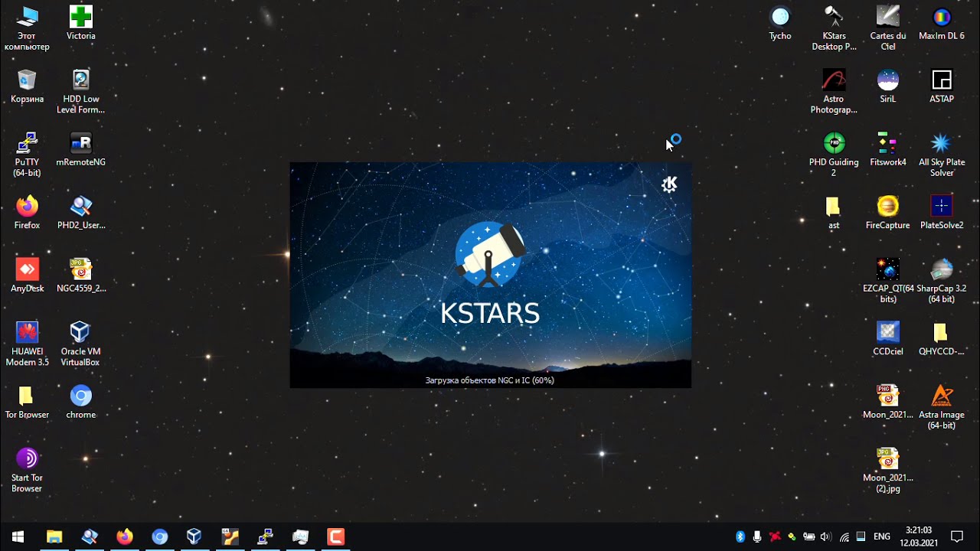Click the KStars splash loading text
The height and width of the screenshot is (551, 980).
pyautogui.click(x=490, y=380)
